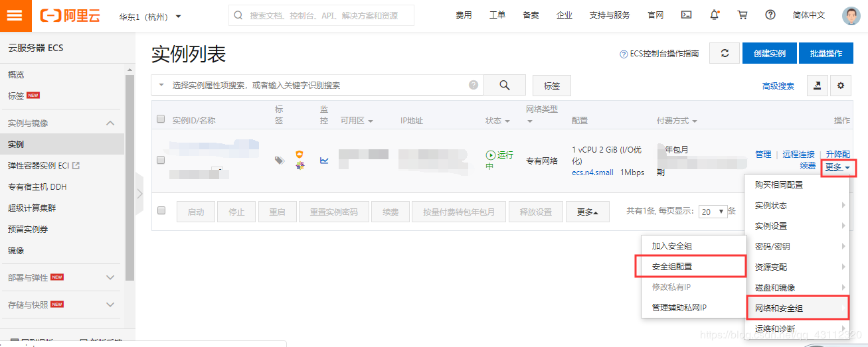Image resolution: width=868 pixels, height=347 pixels.
Task: Open the 磁盘和镜像 submenu
Action: (796, 287)
